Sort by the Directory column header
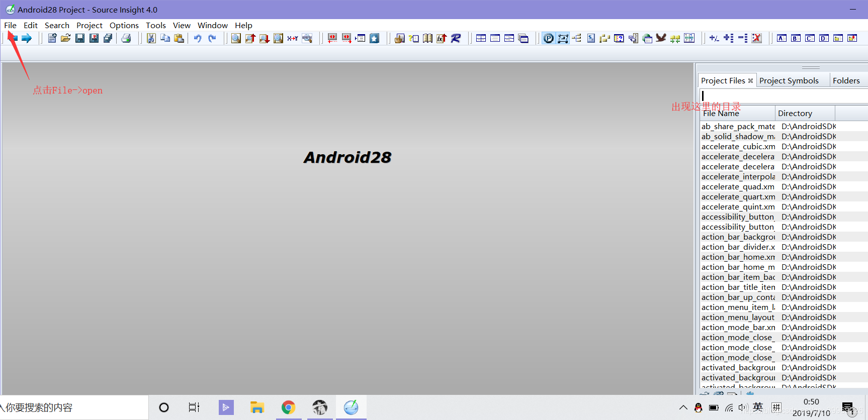The height and width of the screenshot is (420, 868). coord(805,113)
